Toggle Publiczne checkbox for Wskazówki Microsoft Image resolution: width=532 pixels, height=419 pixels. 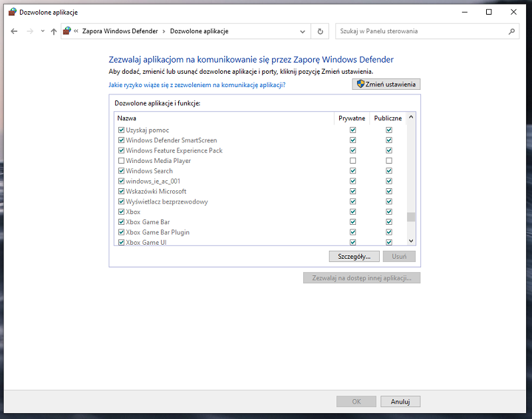(x=389, y=192)
